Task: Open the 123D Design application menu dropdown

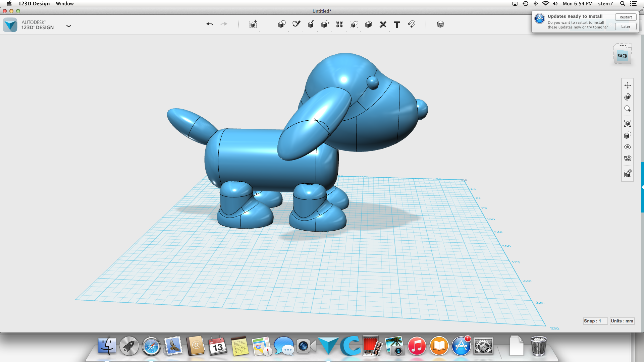Action: coord(69,26)
